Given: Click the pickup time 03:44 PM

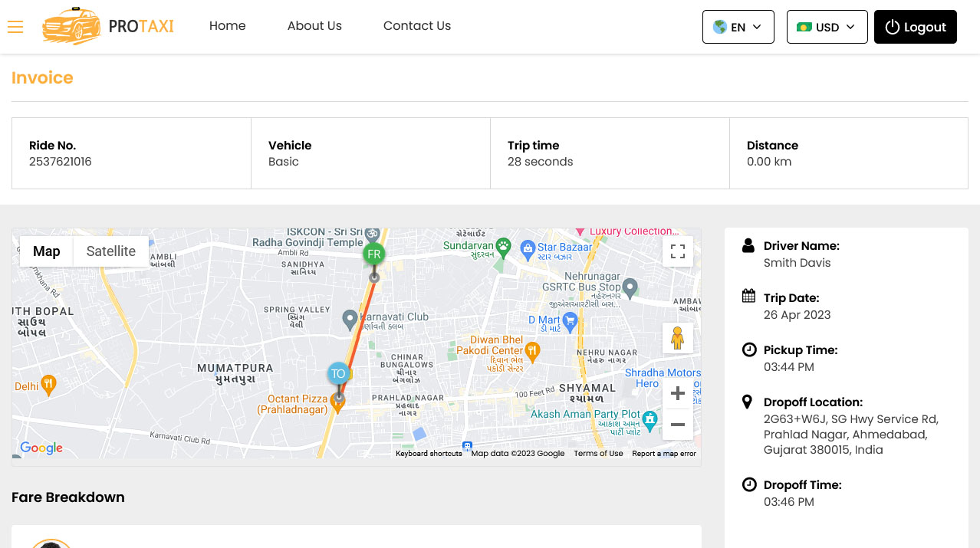Looking at the screenshot, I should point(789,367).
